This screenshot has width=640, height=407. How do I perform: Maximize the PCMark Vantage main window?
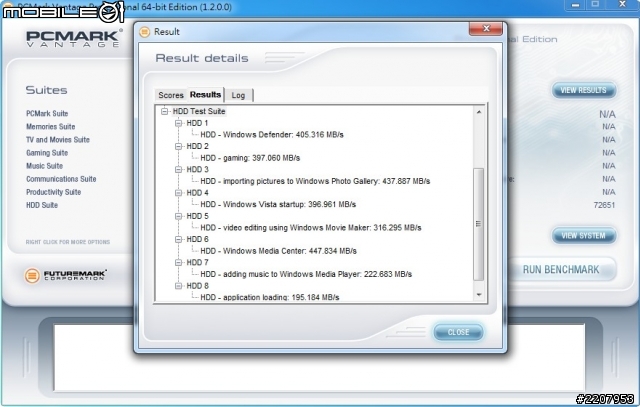(x=595, y=4)
